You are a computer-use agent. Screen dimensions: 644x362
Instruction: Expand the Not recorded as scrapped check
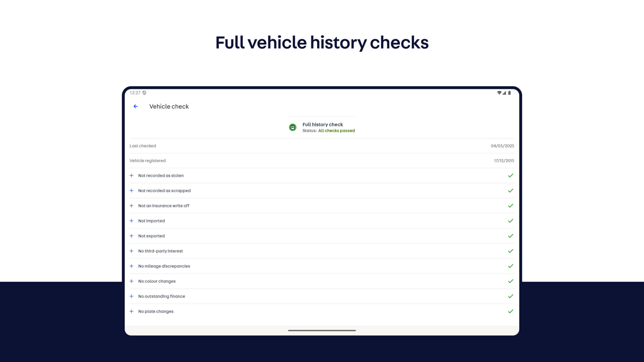click(131, 190)
